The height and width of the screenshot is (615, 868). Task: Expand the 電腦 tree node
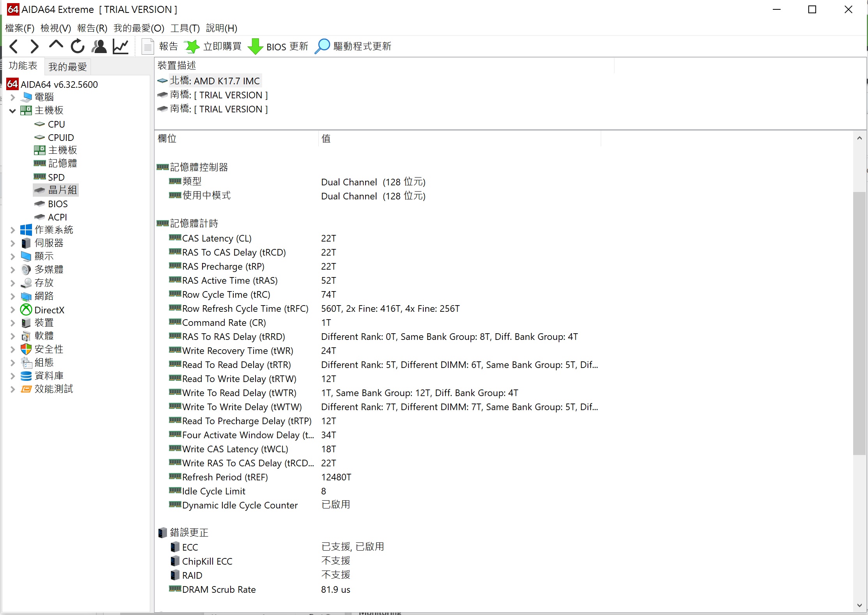click(12, 97)
